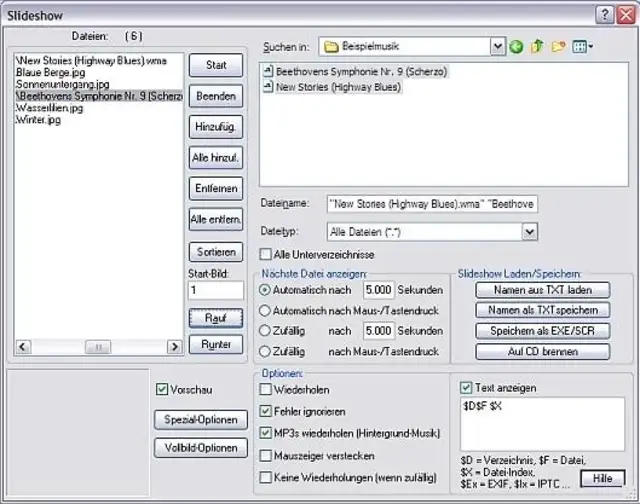Click the green Back navigation icon
640x504 pixels.
click(516, 47)
